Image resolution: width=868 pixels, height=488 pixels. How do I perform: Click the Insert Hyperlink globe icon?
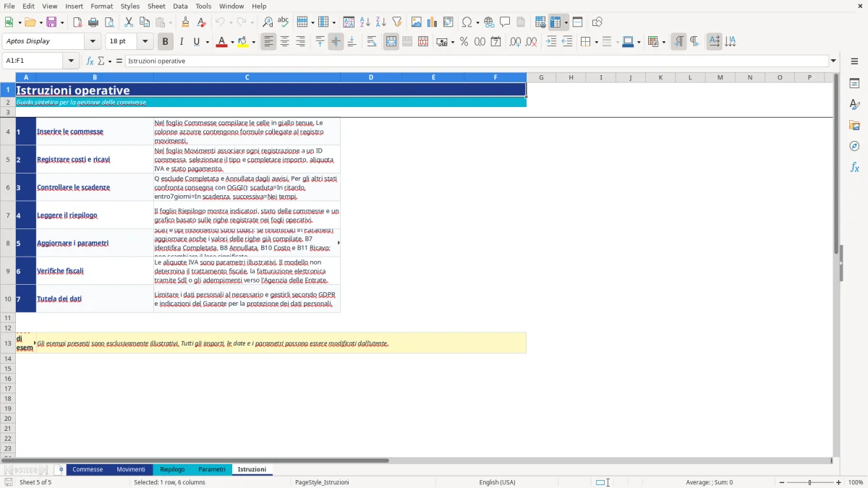click(x=489, y=22)
